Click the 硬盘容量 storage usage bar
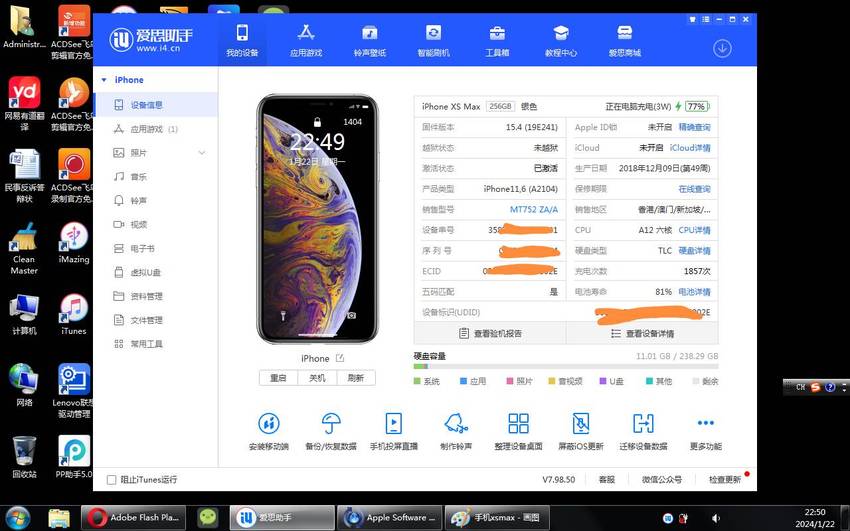 click(566, 367)
